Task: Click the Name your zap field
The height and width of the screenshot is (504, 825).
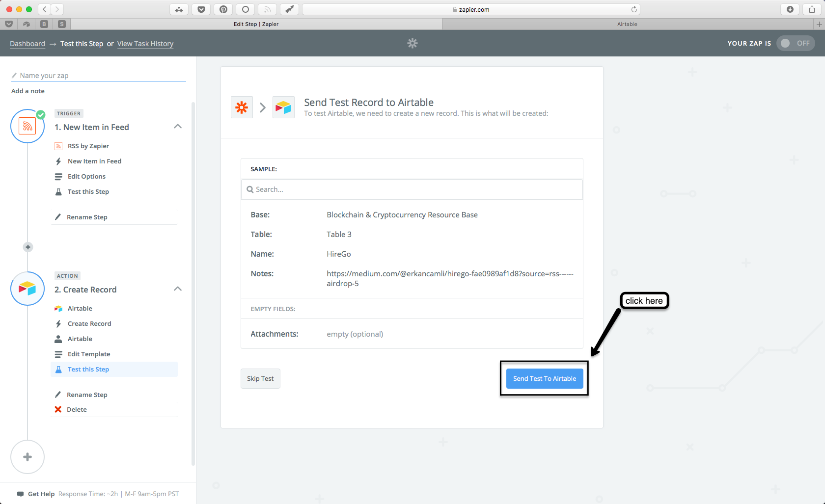Action: coord(98,76)
